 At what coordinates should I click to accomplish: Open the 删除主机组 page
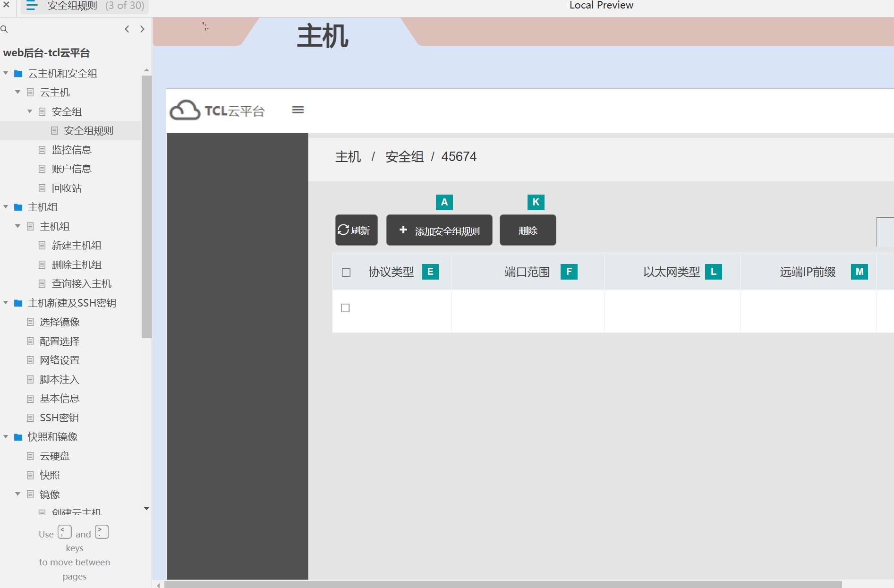click(77, 264)
